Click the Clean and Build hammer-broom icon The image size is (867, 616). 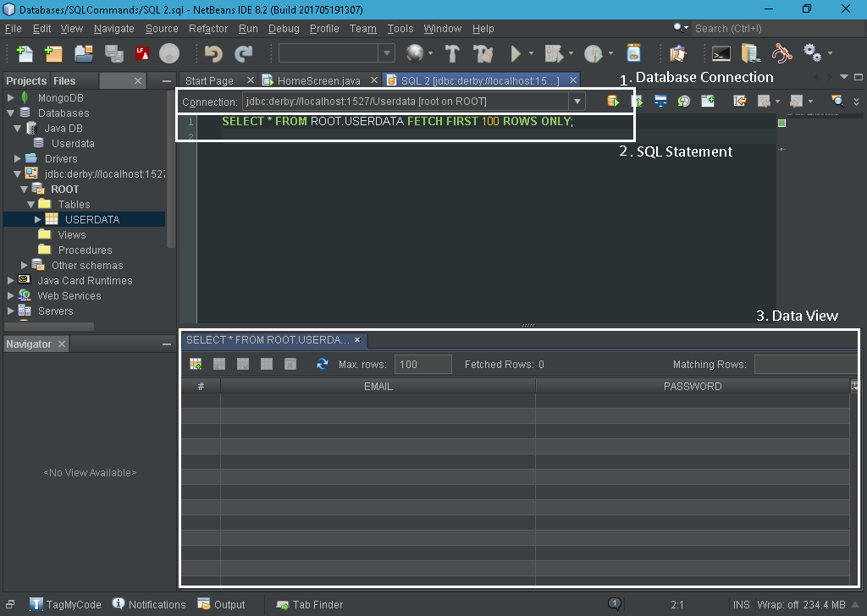pyautogui.click(x=483, y=53)
